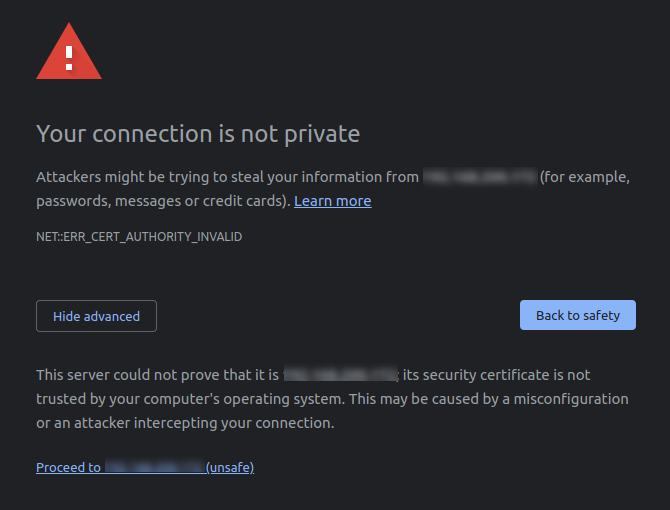Collapse details with the "Hide advanced" button
The image size is (670, 510).
pos(96,316)
